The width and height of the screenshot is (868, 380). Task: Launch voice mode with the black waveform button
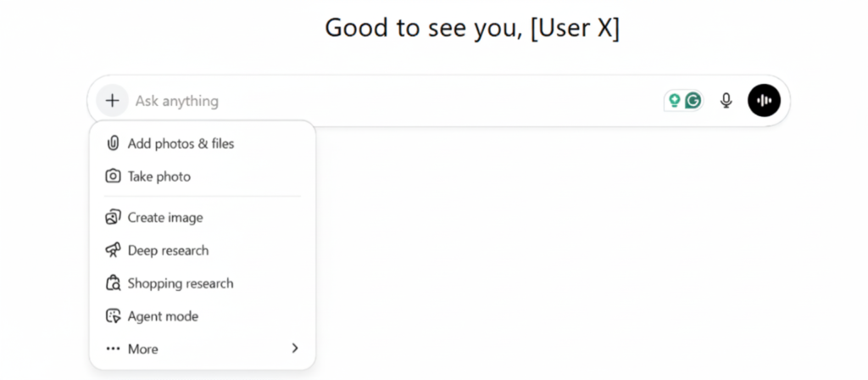tap(764, 101)
